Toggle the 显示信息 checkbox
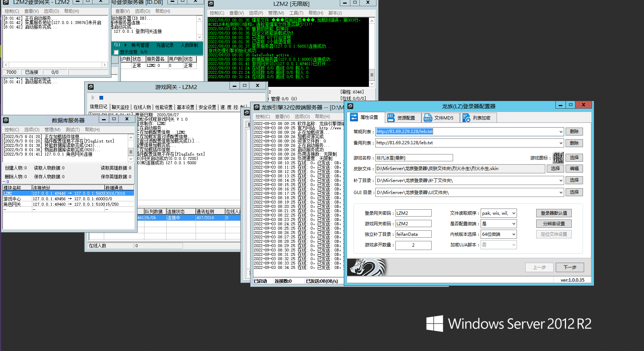 116,52
